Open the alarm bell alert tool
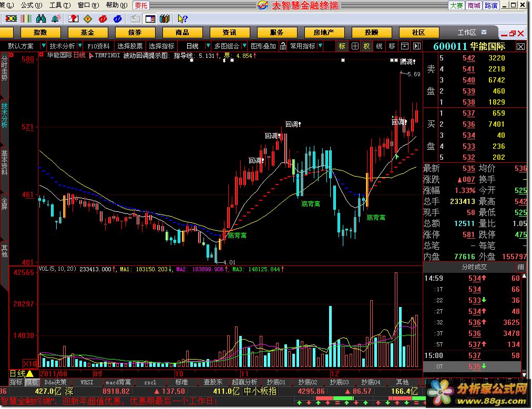 tap(56, 19)
